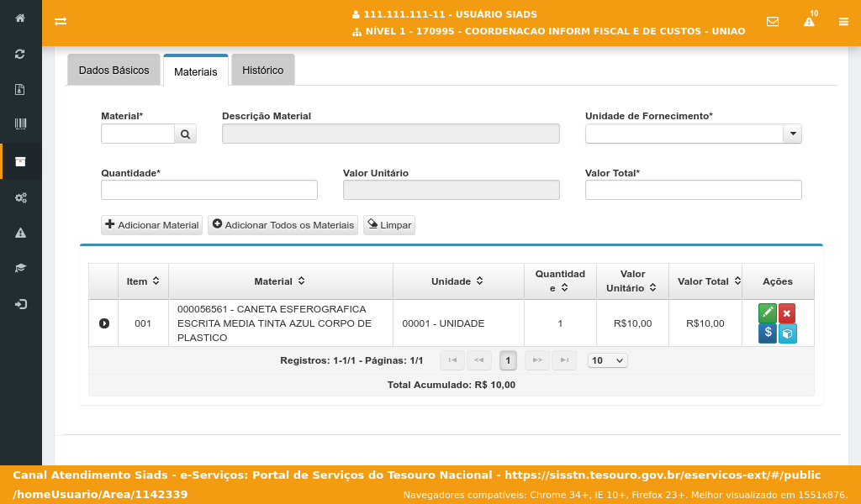Image resolution: width=861 pixels, height=504 pixels.
Task: Open the document file sidebar icon
Action: click(20, 89)
